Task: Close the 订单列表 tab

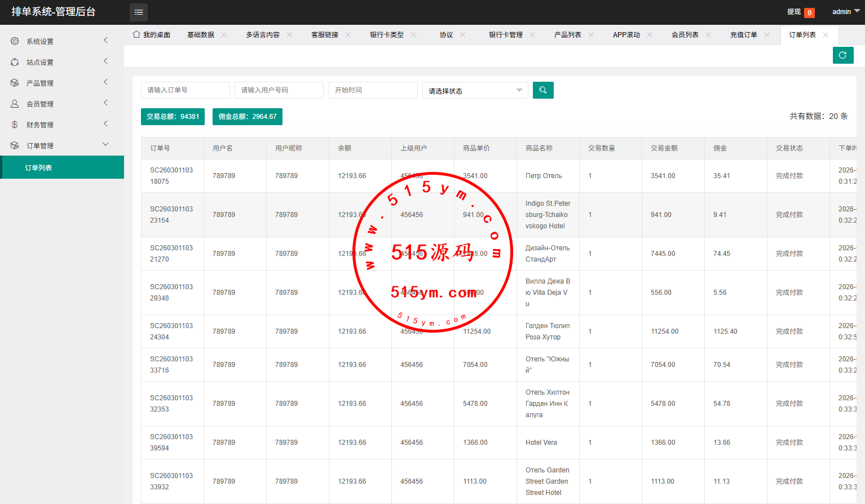Action: (x=826, y=35)
